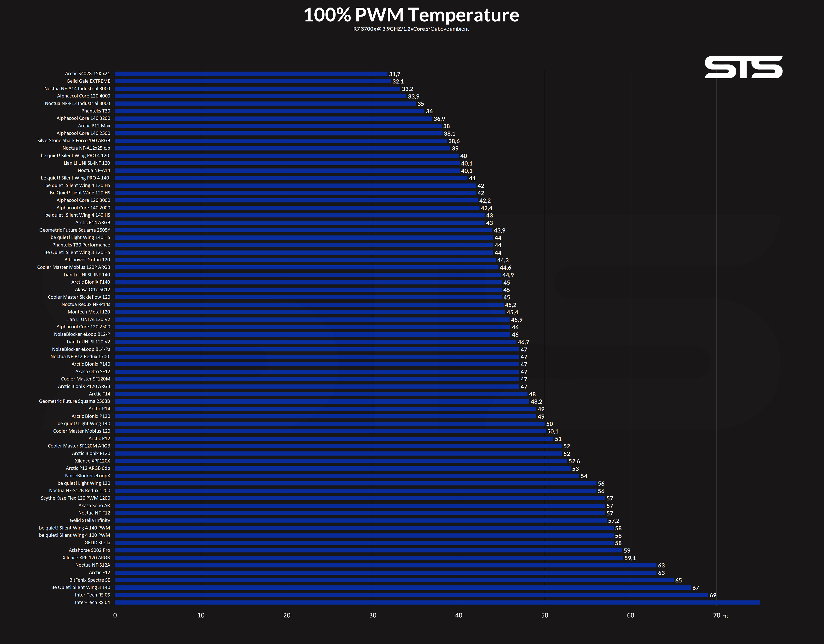Click the 46,7 value label

coord(523,342)
